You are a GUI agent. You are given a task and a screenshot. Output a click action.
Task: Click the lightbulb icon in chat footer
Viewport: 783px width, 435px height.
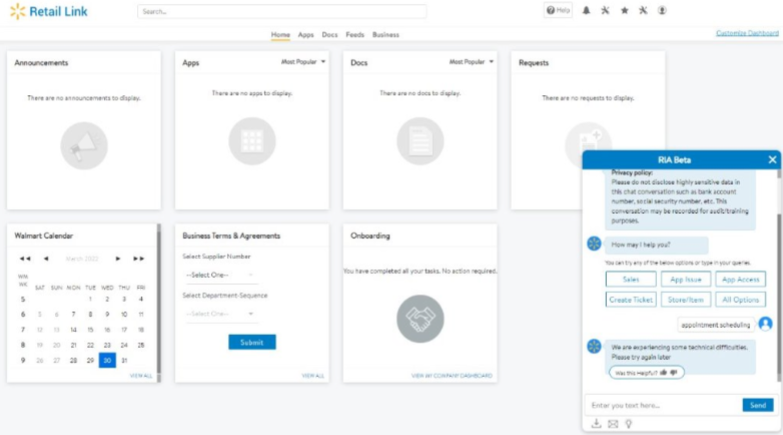(x=629, y=424)
